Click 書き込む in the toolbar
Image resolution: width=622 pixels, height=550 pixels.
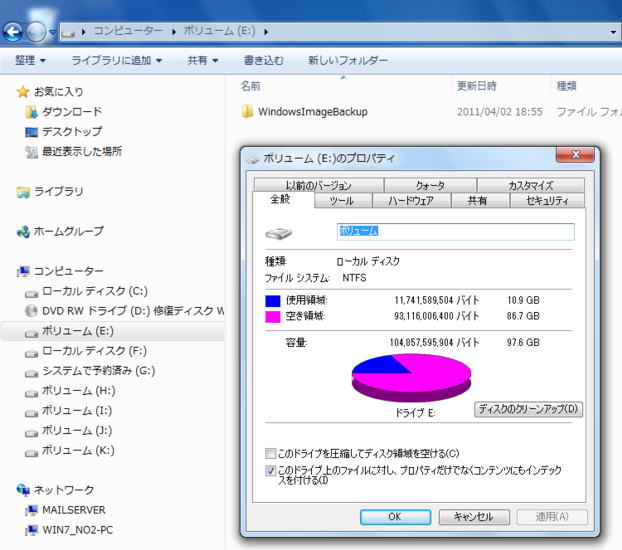point(263,60)
